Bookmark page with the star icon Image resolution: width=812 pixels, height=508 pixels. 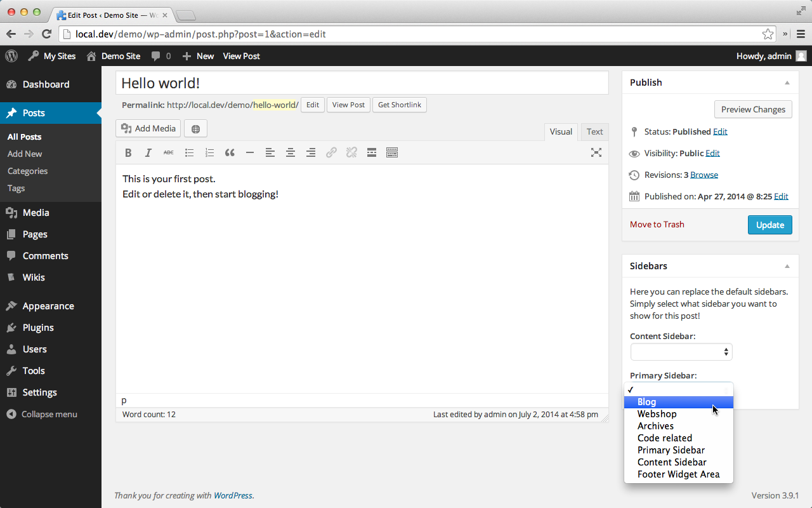pyautogui.click(x=768, y=34)
